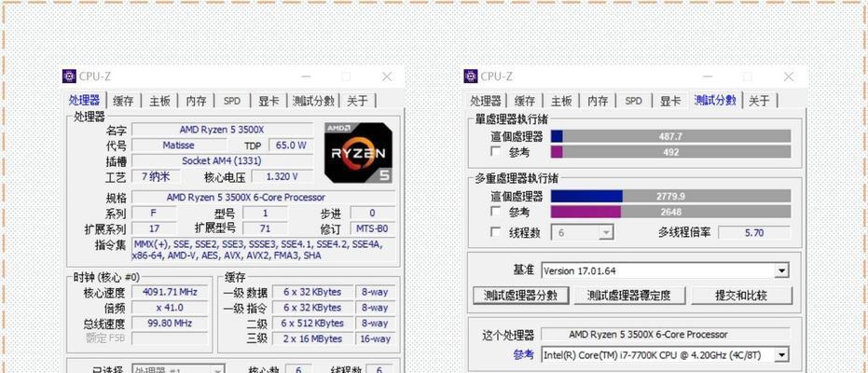This screenshot has height=373, width=868.
Task: Open the SPD tab in the left CPU-Z window
Action: point(232,101)
